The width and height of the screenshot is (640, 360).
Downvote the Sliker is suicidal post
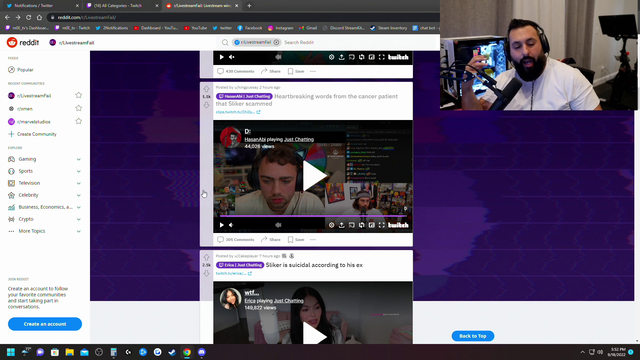(x=207, y=273)
